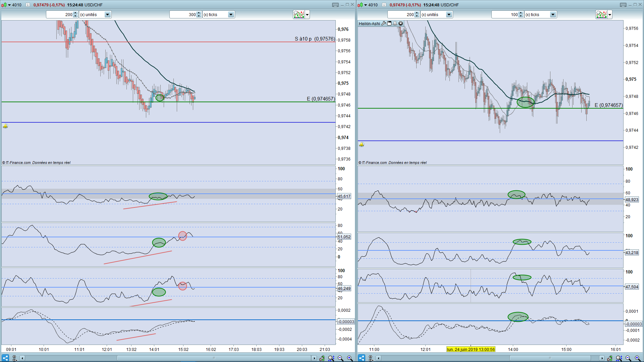Open the left chart's indicators button
Viewport: 644px width, 362px height.
coord(299,14)
